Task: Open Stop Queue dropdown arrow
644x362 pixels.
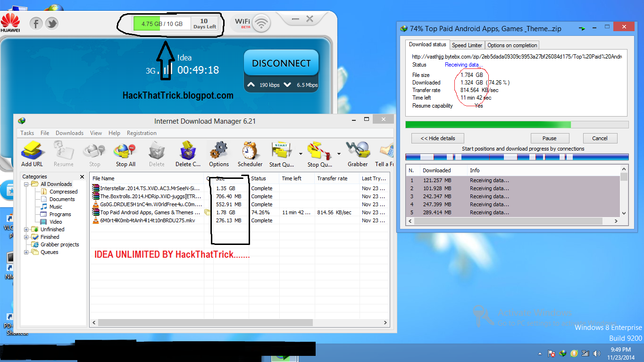Action: point(339,154)
